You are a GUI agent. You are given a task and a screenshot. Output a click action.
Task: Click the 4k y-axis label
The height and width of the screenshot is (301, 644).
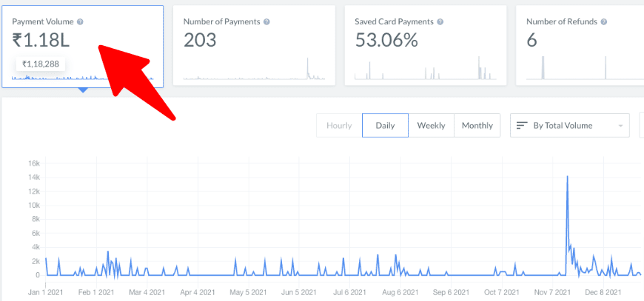[36, 247]
